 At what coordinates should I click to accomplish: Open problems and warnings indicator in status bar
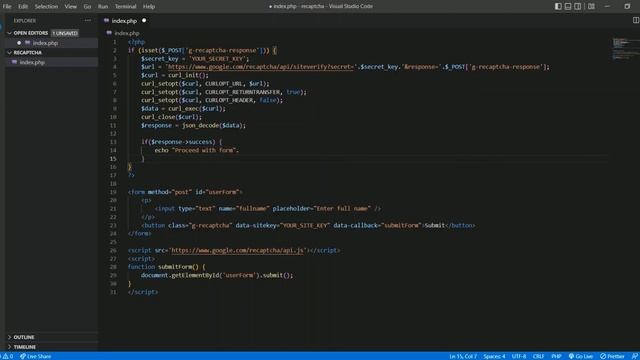point(8,356)
